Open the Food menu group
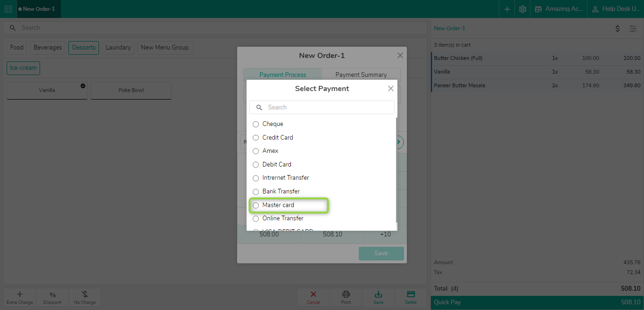 17,48
